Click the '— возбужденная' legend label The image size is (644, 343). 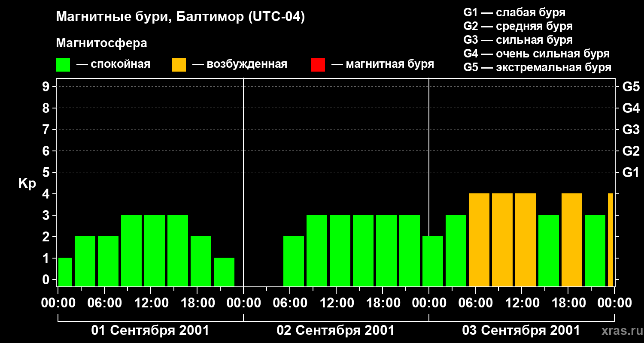point(240,64)
